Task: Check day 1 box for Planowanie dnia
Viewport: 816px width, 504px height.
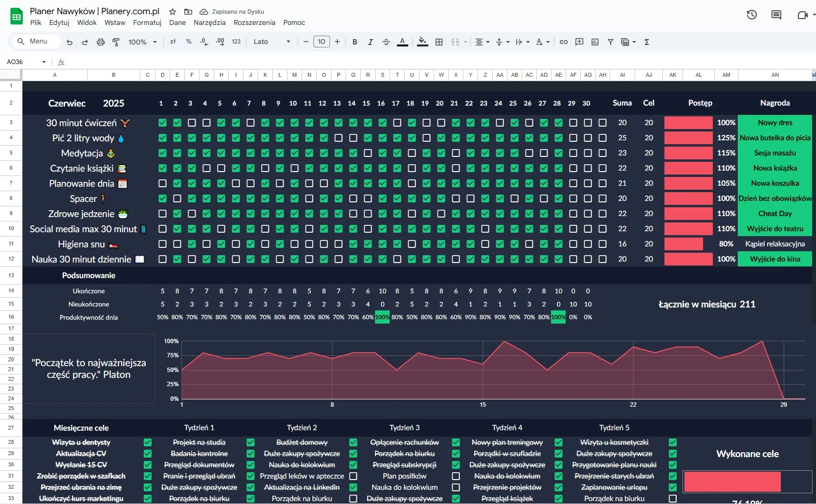Action: tap(162, 183)
